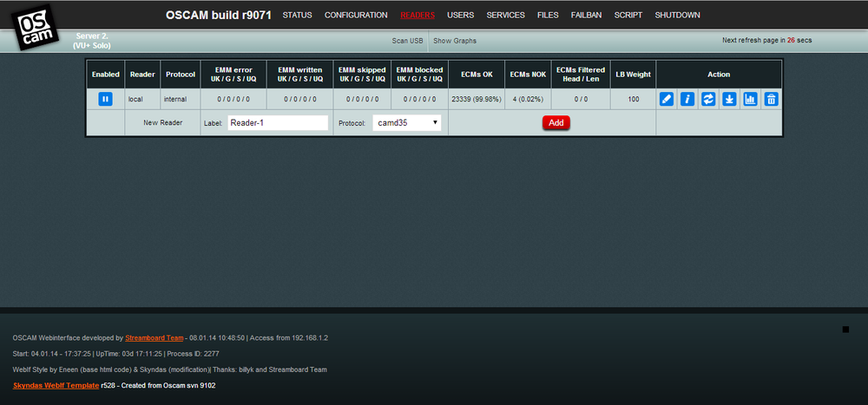Select SHUTDOWN from the top menu
The width and height of the screenshot is (868, 405).
(677, 16)
